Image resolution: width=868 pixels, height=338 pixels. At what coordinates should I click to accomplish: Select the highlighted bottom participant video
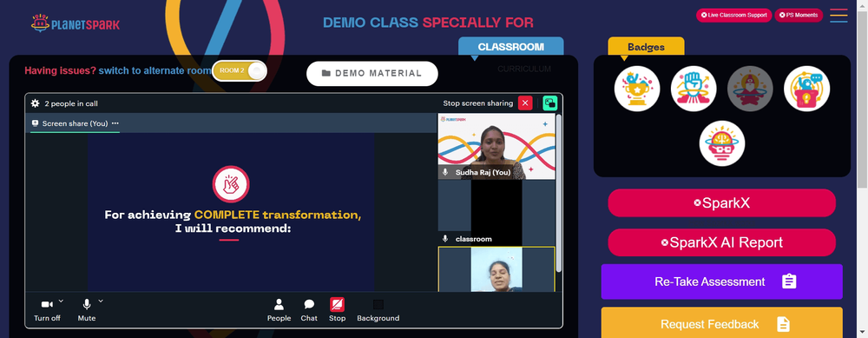point(496,269)
